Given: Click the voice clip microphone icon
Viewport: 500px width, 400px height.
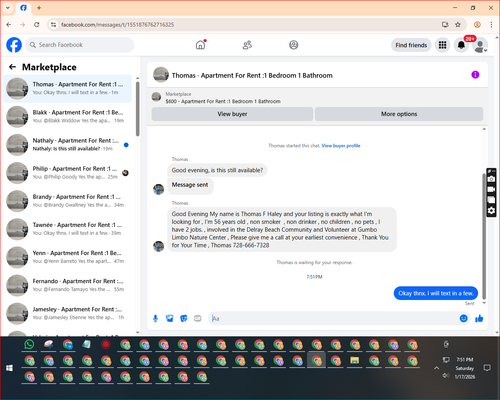Looking at the screenshot, I should (155, 319).
